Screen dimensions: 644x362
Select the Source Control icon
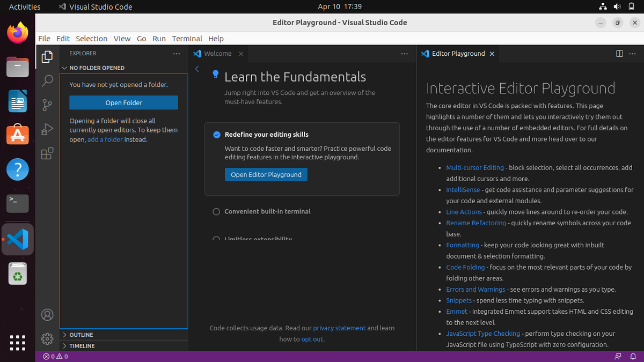[x=47, y=105]
